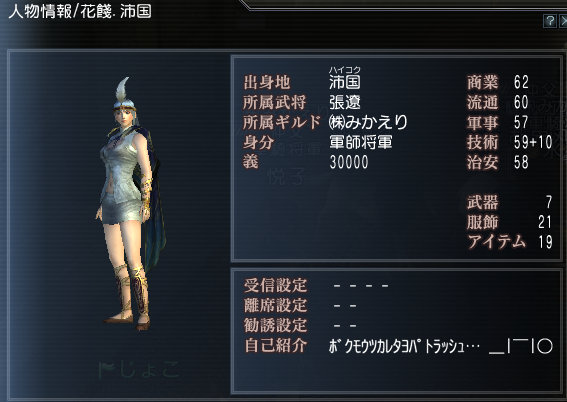Click the 軍師将軍 rank value
The height and width of the screenshot is (402, 567).
coord(361,142)
